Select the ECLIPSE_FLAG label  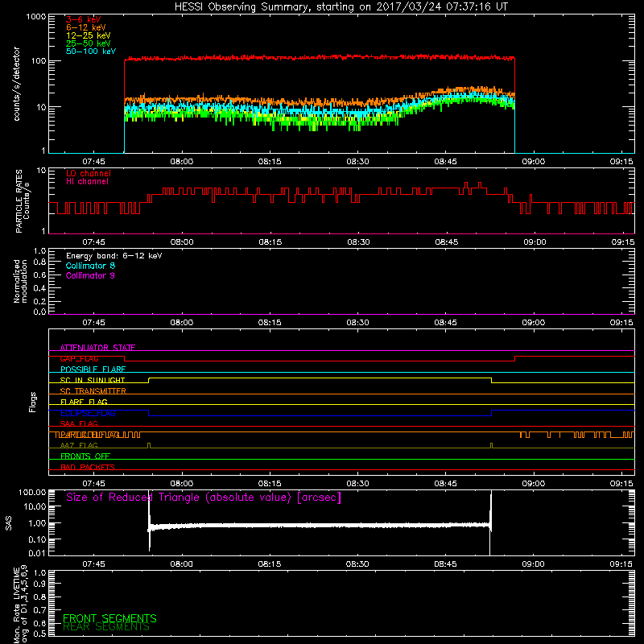click(x=88, y=413)
